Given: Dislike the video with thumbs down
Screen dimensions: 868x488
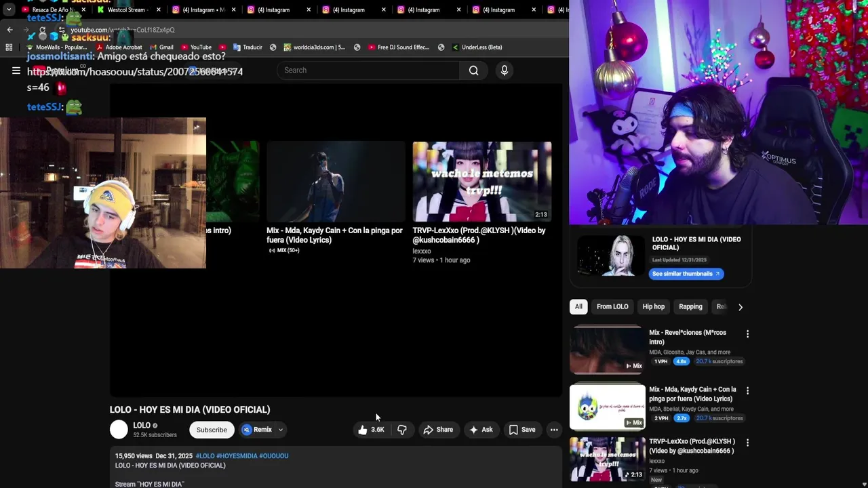Looking at the screenshot, I should tap(402, 430).
